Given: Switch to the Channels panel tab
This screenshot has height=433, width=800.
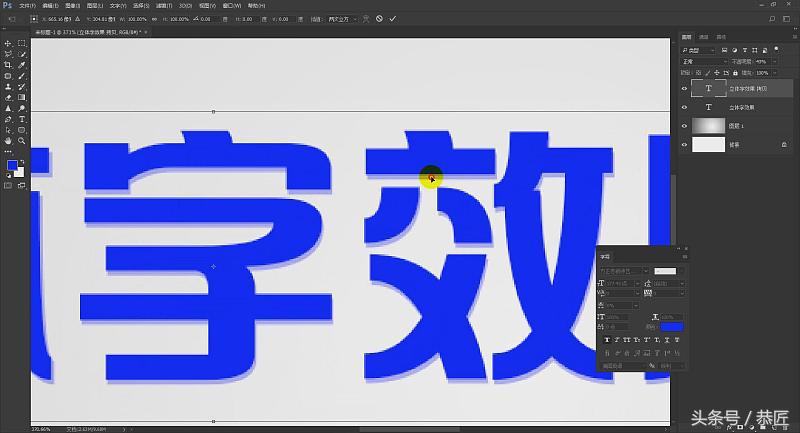Looking at the screenshot, I should pos(704,37).
